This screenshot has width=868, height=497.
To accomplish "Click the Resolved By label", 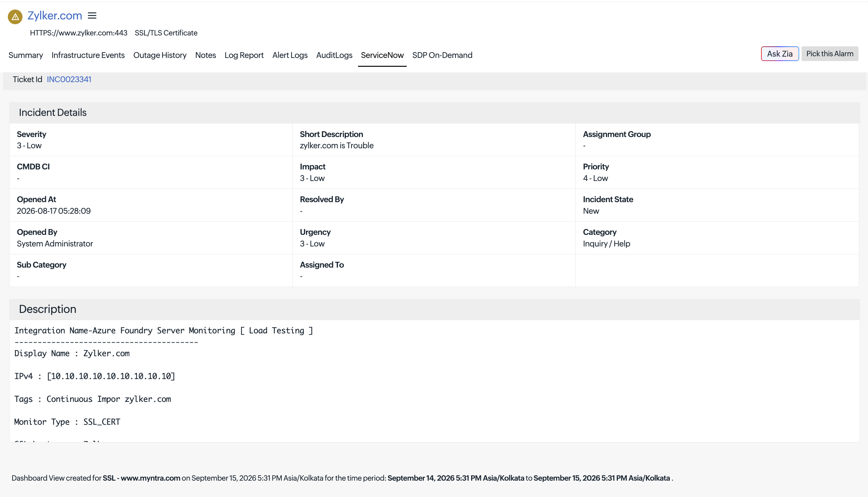I will [x=322, y=199].
